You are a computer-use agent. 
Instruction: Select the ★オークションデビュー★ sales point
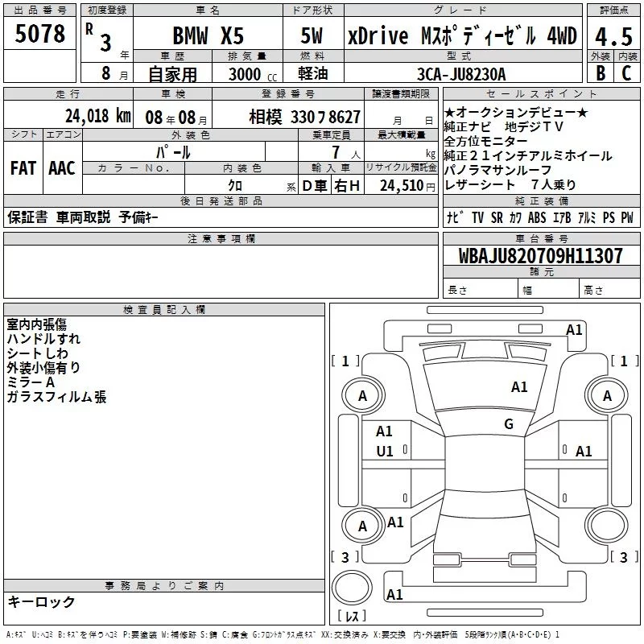pyautogui.click(x=516, y=112)
